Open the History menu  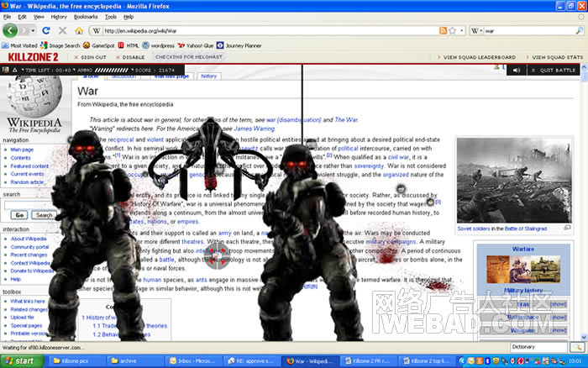[x=59, y=17]
